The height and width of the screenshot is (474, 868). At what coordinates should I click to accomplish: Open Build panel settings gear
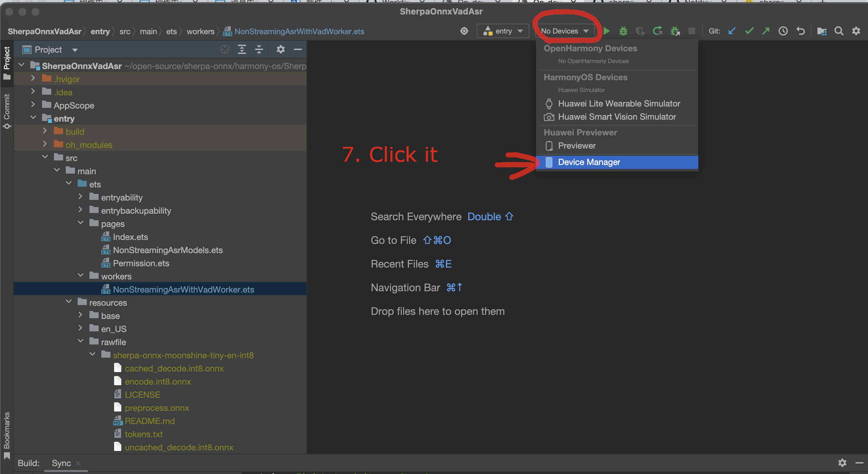point(842,463)
